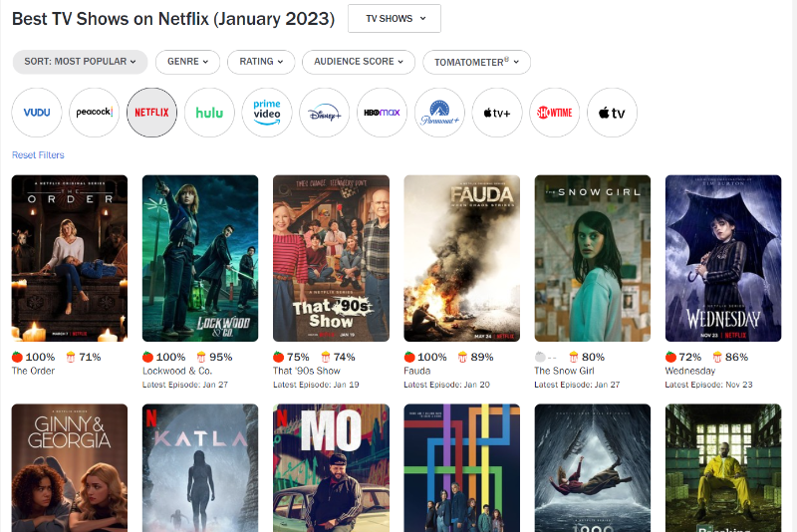Open the Mo poster thumbnail

[x=331, y=468]
